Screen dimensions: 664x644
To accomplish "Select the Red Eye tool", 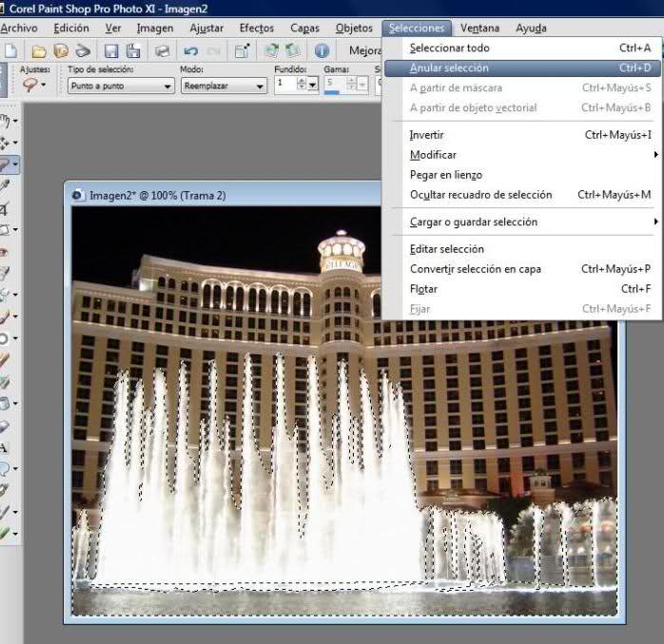I will [x=5, y=252].
